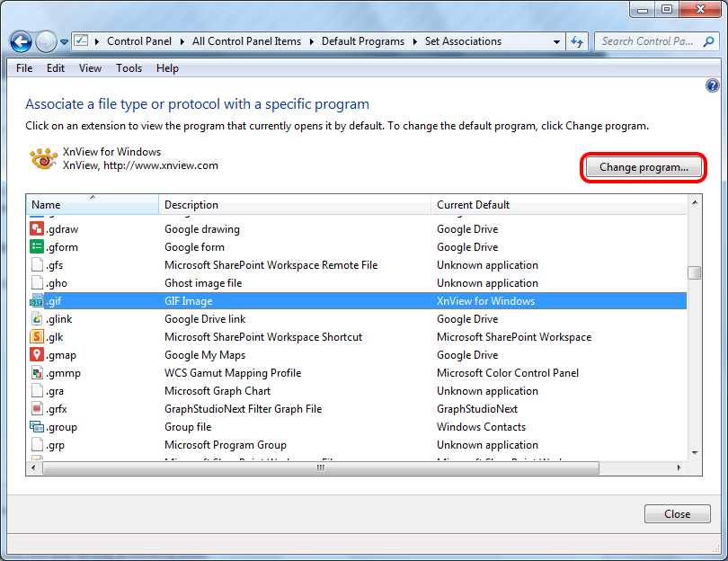This screenshot has width=728, height=561.
Task: Go back with the blue Back arrow
Action: coord(21,41)
